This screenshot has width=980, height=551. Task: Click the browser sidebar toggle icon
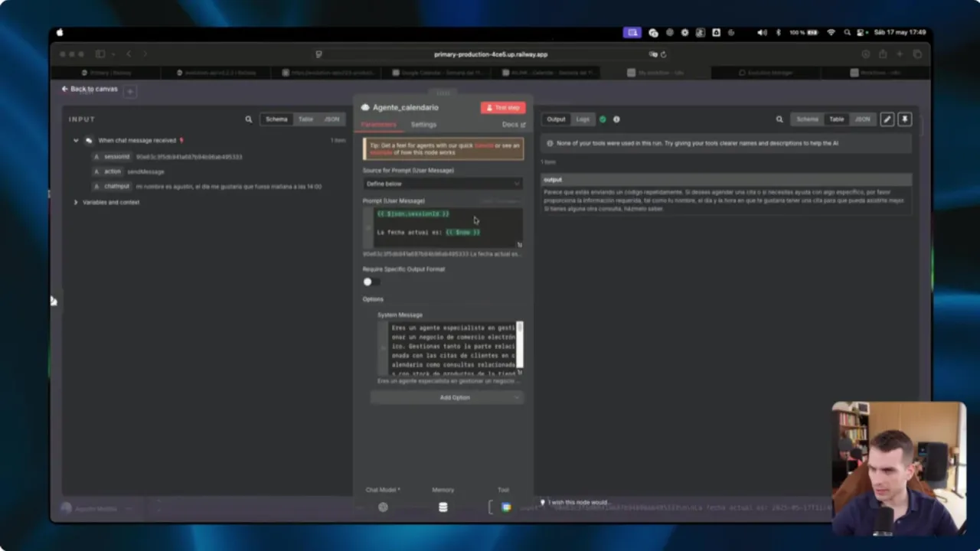click(100, 54)
